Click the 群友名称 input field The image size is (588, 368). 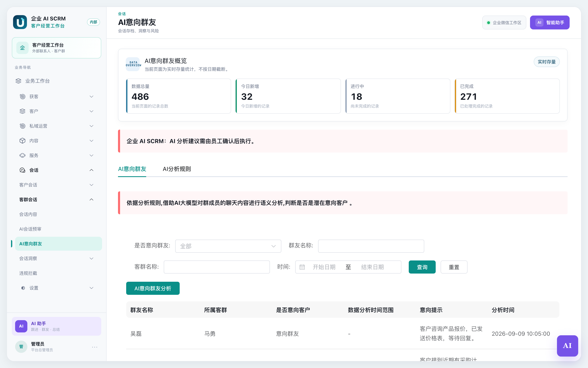(371, 246)
